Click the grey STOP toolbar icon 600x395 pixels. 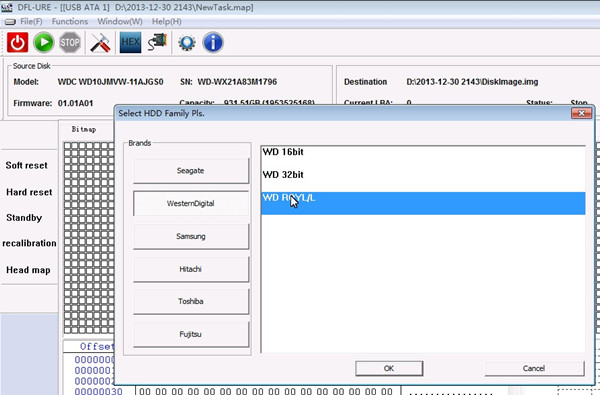click(70, 42)
